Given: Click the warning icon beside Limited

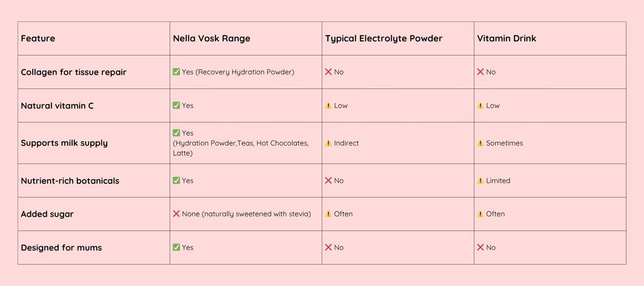Looking at the screenshot, I should [480, 181].
